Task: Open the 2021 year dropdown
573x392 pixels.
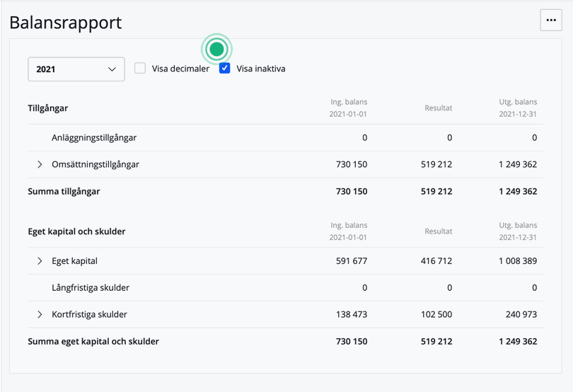Action: coord(76,69)
